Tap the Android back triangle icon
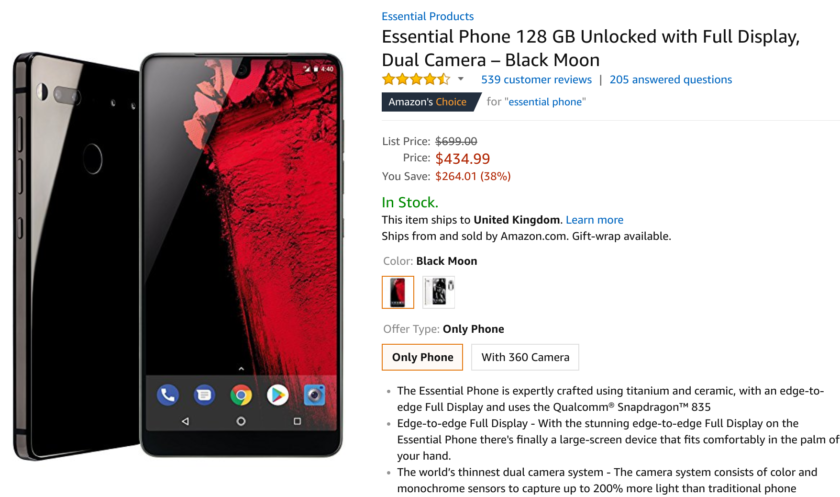 [x=185, y=421]
